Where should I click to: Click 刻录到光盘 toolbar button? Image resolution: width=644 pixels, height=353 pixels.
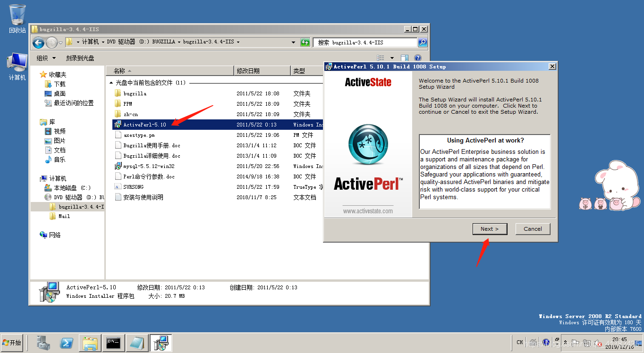(x=80, y=58)
